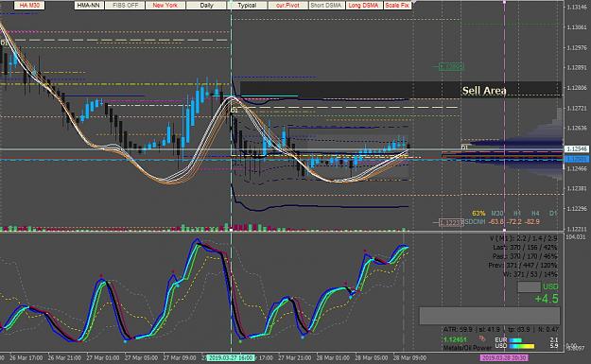Click the H4 timeframe column label

pyautogui.click(x=535, y=214)
